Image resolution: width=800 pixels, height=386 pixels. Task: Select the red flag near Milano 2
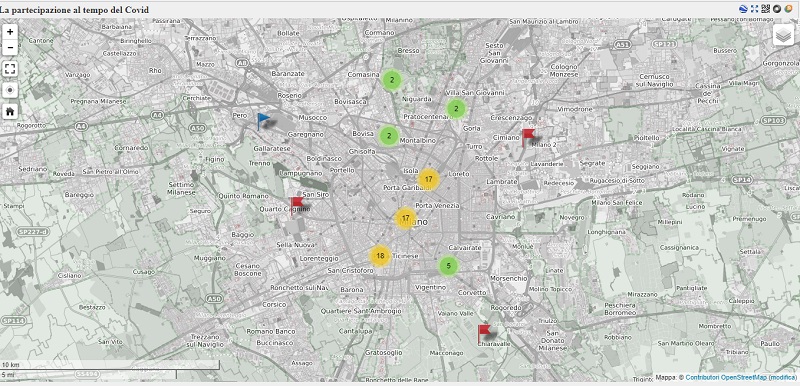click(x=528, y=137)
